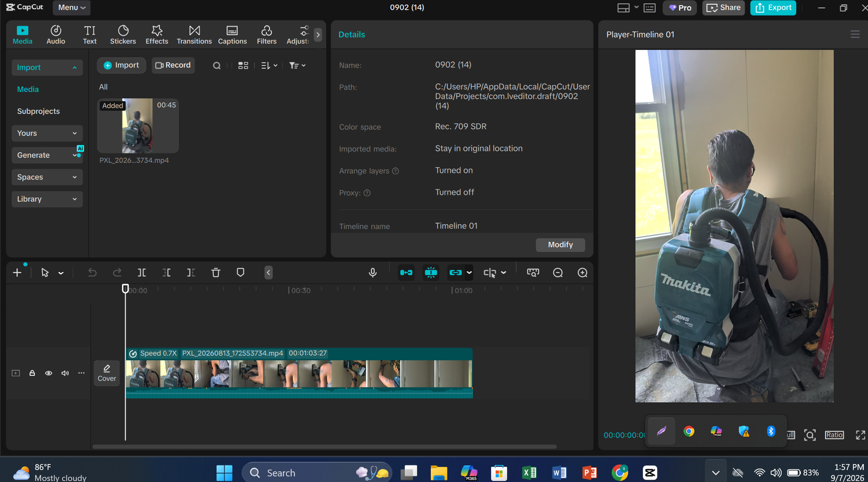The height and width of the screenshot is (482, 868).
Task: Open the media sort options dropdown
Action: (x=269, y=66)
